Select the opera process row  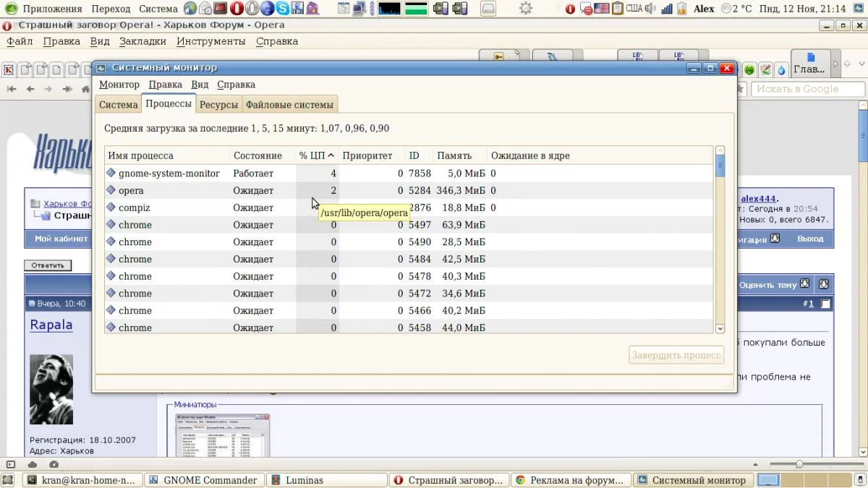pyautogui.click(x=409, y=191)
